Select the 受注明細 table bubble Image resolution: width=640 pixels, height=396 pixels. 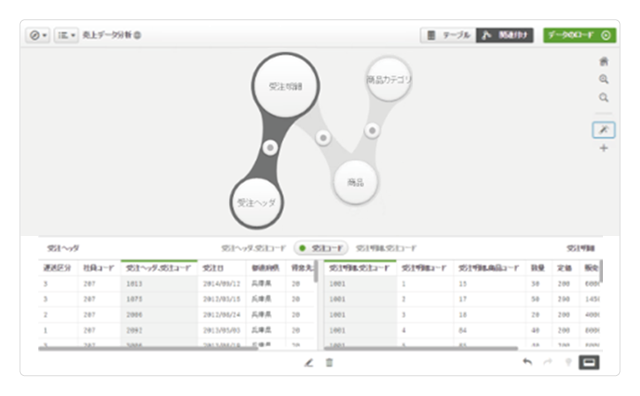pyautogui.click(x=285, y=86)
